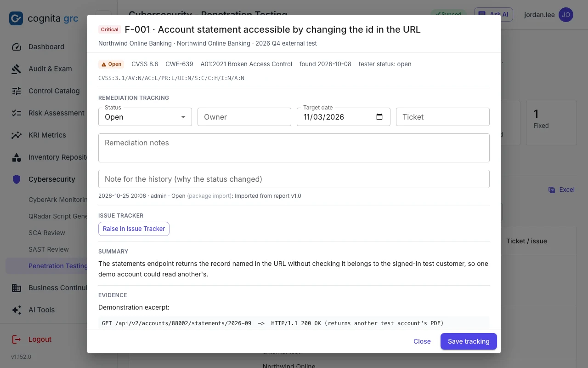Click the found 2026-10-08 text

325,64
